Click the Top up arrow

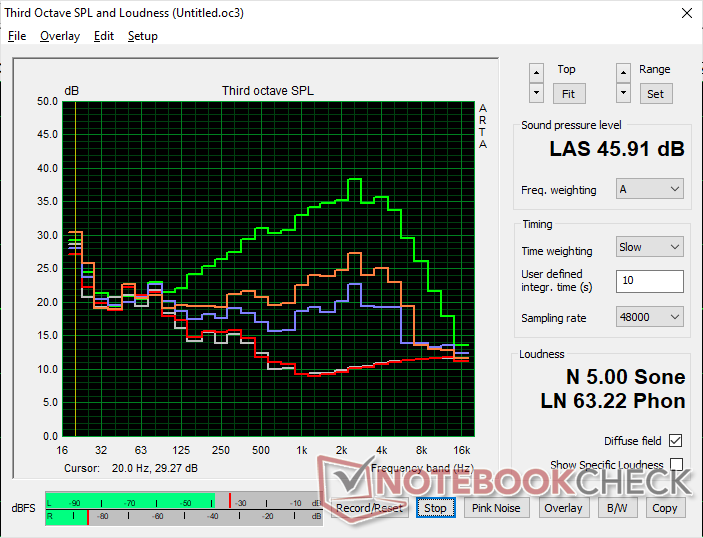(x=537, y=72)
